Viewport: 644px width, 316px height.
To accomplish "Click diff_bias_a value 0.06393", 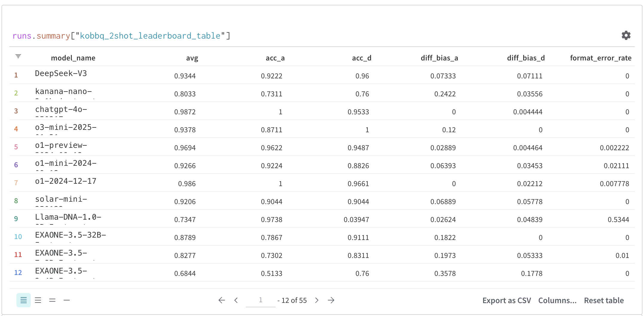I will coord(443,166).
